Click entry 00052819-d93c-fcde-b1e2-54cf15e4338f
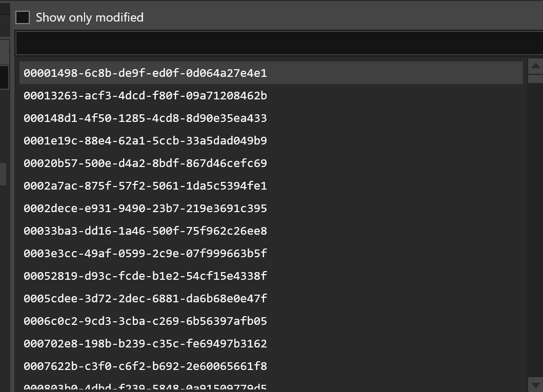This screenshot has width=543, height=392. pos(145,276)
